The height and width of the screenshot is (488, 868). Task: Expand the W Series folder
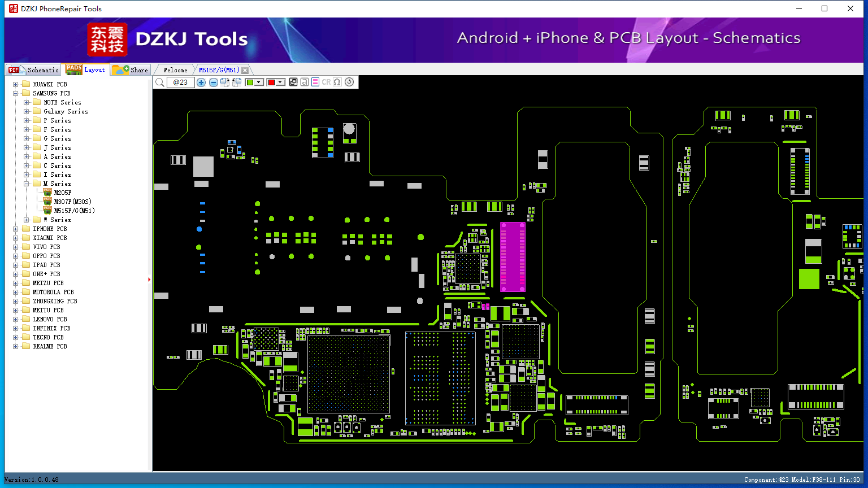[x=26, y=220]
